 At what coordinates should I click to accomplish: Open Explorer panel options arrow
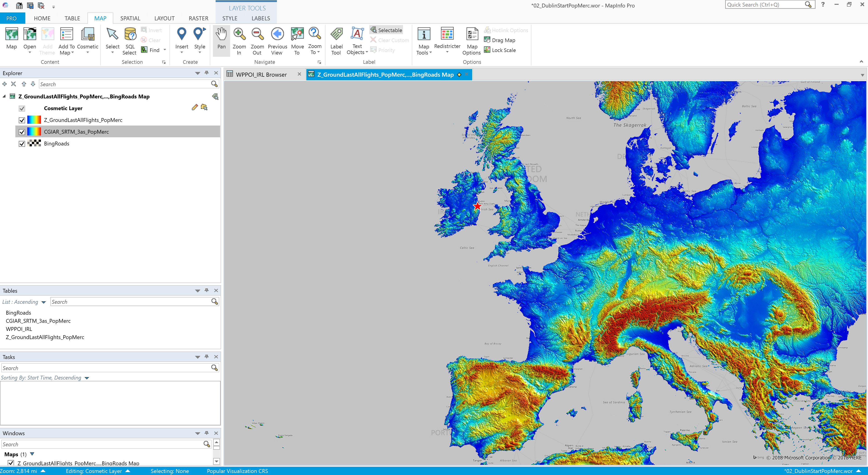(198, 73)
